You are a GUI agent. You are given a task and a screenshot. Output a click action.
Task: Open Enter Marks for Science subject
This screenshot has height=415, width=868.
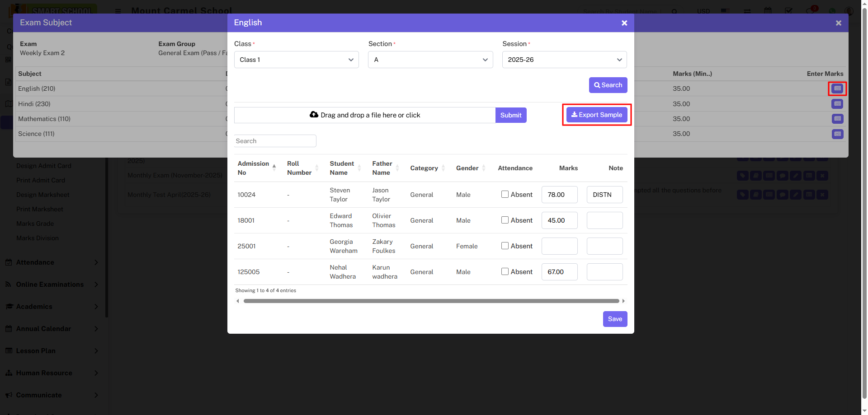(x=837, y=134)
